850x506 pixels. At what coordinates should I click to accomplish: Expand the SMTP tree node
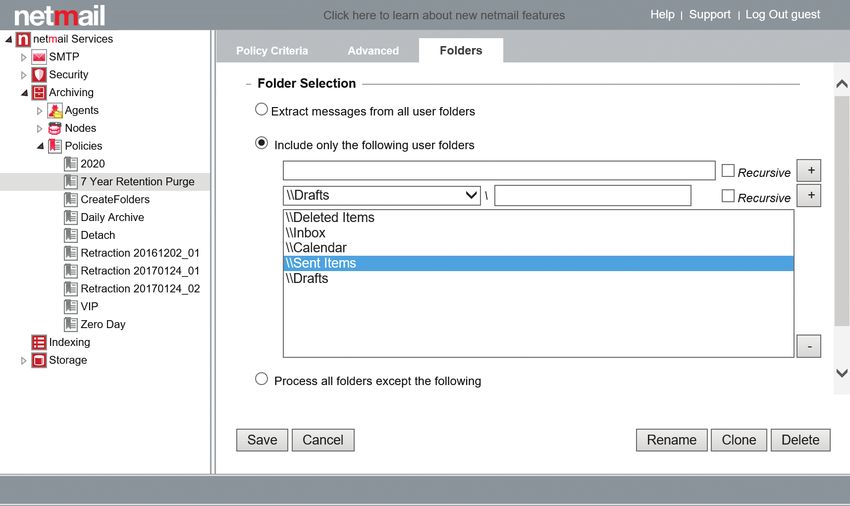pos(23,57)
